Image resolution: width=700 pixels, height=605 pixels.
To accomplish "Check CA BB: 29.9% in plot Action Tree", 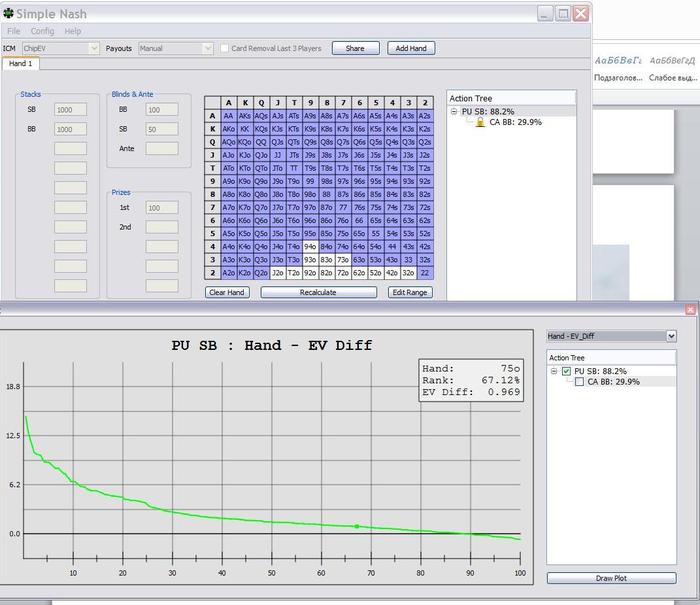I will click(x=579, y=382).
